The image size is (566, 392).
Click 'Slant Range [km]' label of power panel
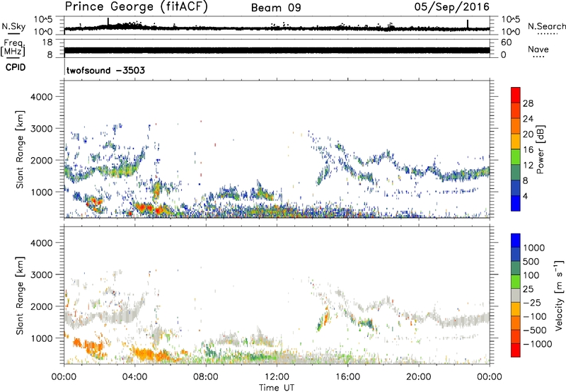tap(20, 149)
